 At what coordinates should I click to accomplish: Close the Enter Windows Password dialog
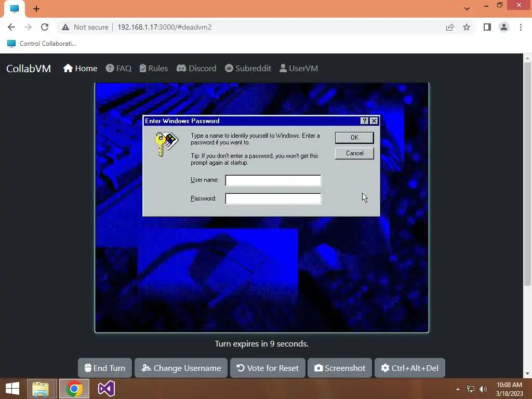coord(374,121)
